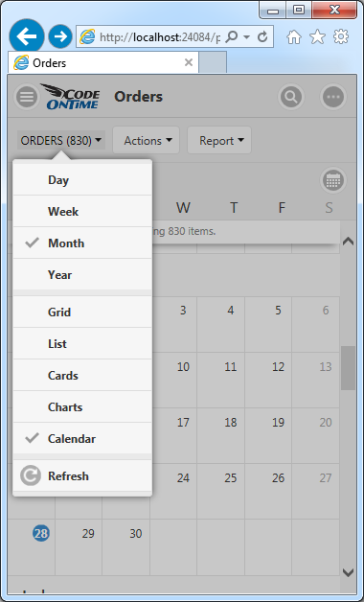The width and height of the screenshot is (364, 602).
Task: Select calendar day 3
Action: click(x=173, y=324)
